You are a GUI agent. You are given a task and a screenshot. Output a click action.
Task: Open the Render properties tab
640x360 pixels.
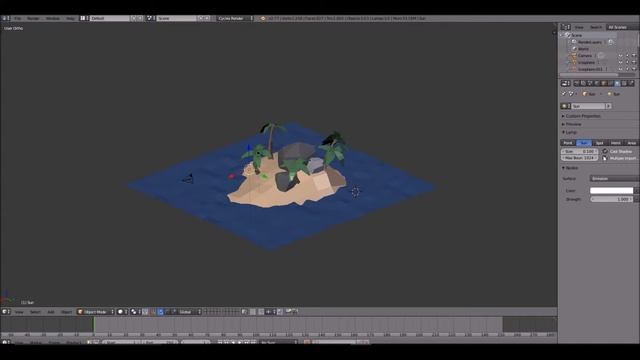click(576, 83)
